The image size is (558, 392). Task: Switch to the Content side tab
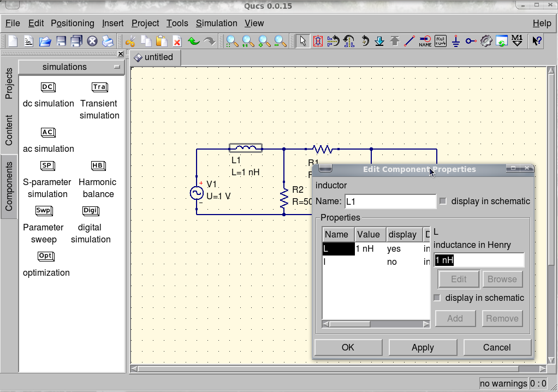pyautogui.click(x=9, y=130)
